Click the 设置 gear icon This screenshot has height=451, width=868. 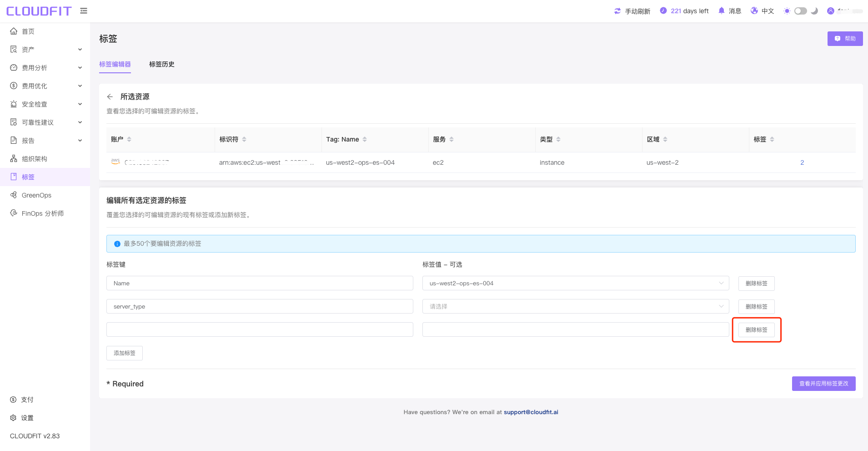point(13,418)
